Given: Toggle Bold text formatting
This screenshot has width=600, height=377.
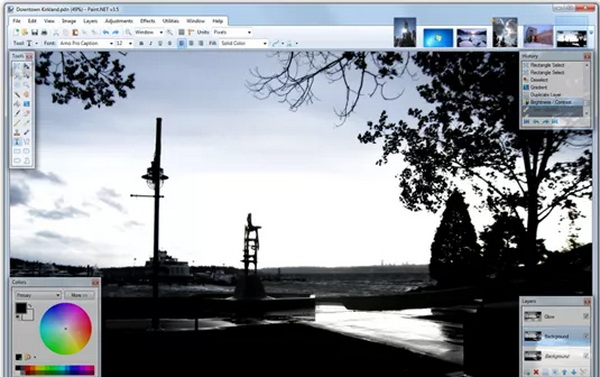Looking at the screenshot, I should pos(141,44).
